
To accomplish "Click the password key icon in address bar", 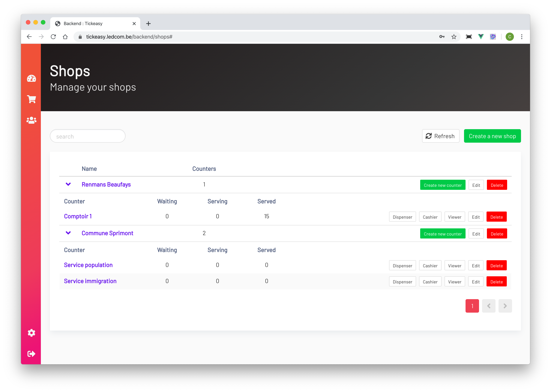I will pos(442,37).
